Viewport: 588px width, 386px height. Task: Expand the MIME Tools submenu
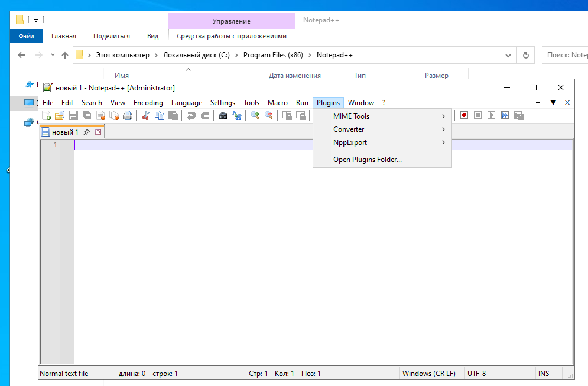(x=382, y=116)
